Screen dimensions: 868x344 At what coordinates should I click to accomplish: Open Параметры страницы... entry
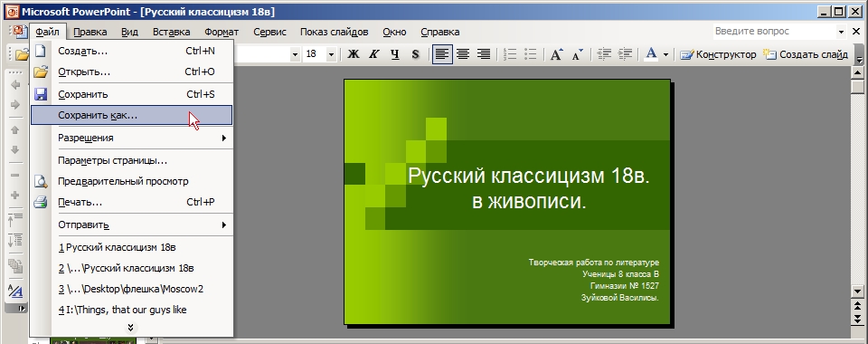pos(132,160)
